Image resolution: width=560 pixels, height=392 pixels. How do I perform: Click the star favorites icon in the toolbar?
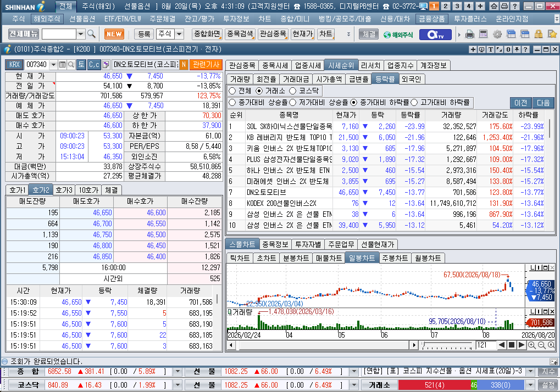[x=552, y=34]
